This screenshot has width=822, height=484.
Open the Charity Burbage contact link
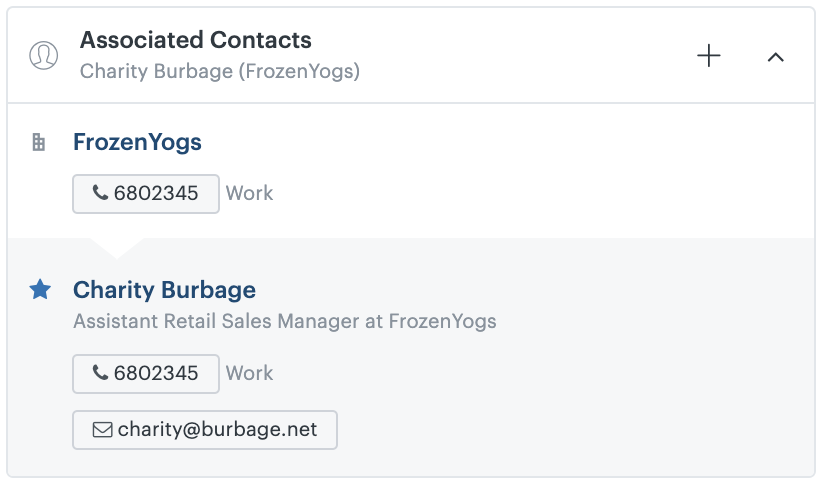pos(164,290)
